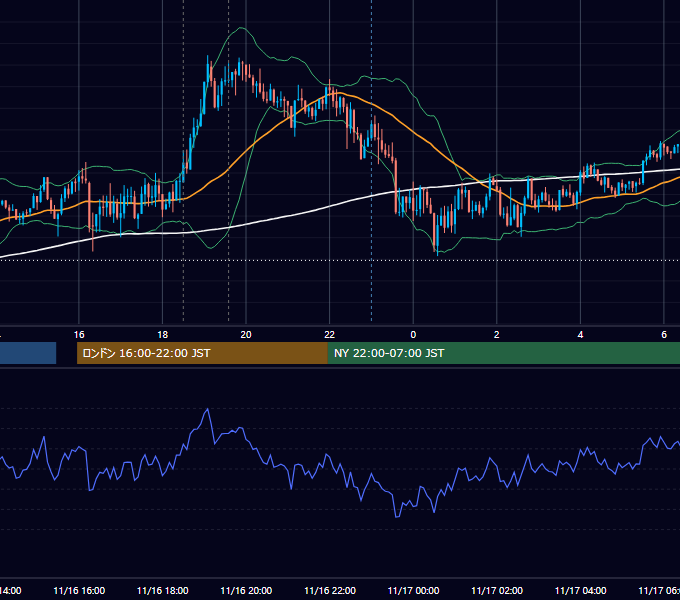
Task: Click the '11/17 00:00' date label
Action: coord(413,591)
